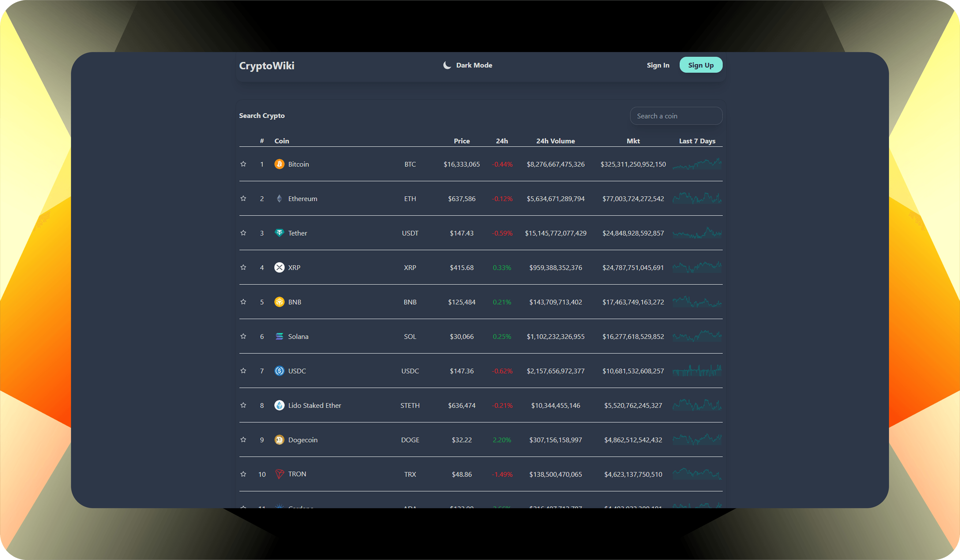Viewport: 960px width, 560px height.
Task: Sort coins by 24h change
Action: click(x=502, y=140)
